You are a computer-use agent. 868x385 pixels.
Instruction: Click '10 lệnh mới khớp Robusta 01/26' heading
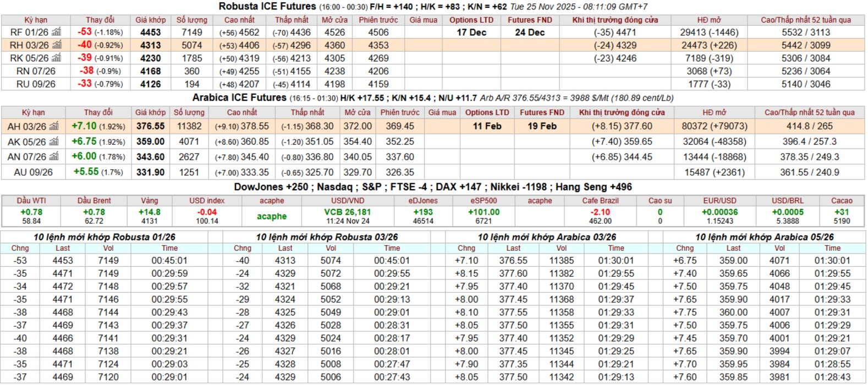(105, 237)
